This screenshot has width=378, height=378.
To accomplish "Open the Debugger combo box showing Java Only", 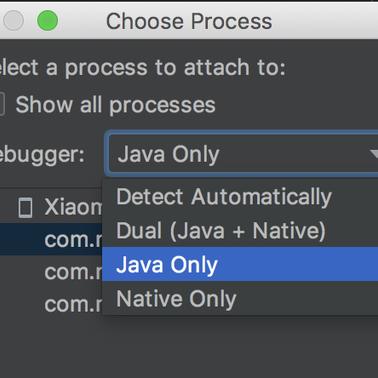I will point(242,154).
